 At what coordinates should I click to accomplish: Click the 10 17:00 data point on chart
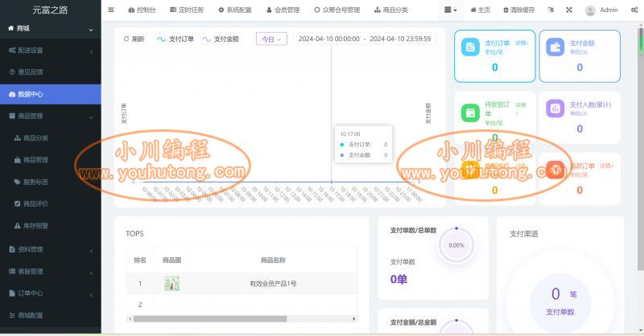[x=332, y=182]
